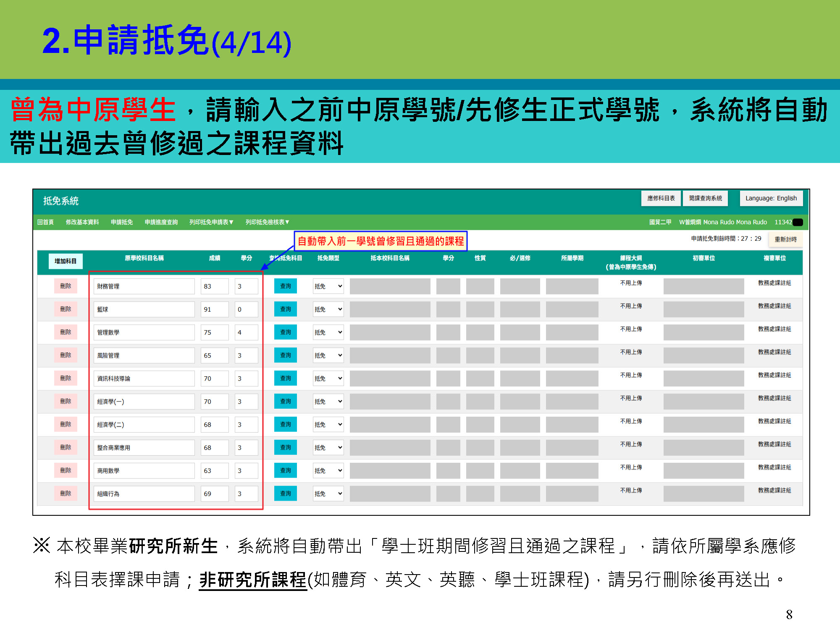Screen dimensions: 840x630
Task: Click the score field showing 63
Action: [x=215, y=471]
